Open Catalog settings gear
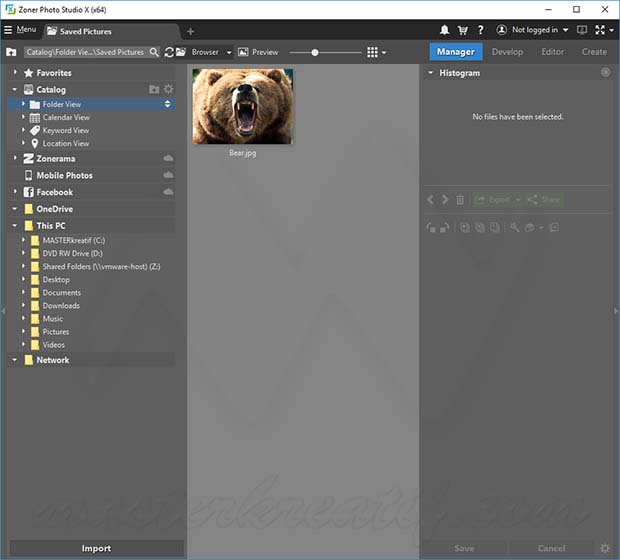620x560 pixels. (168, 89)
